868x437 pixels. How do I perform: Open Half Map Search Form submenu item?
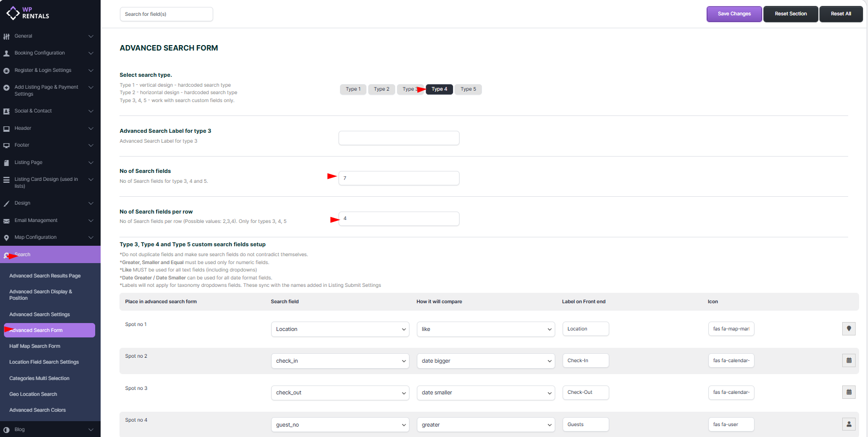(x=35, y=346)
